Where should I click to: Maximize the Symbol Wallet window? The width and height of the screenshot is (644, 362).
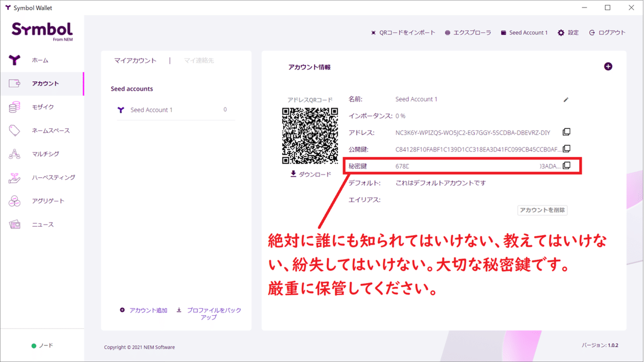point(608,8)
